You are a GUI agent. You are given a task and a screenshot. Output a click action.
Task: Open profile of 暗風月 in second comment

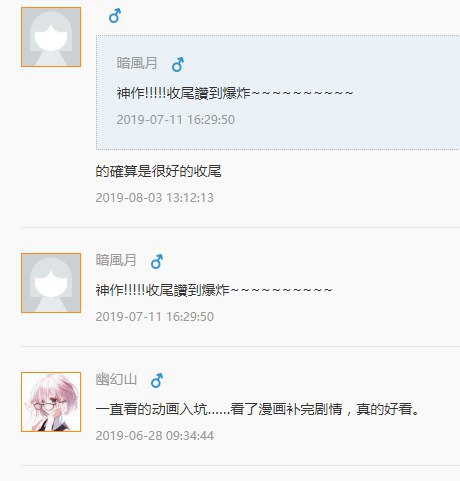pos(116,260)
